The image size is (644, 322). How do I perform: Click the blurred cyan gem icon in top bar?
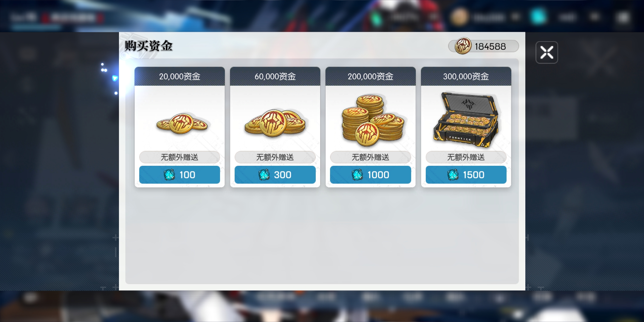[x=538, y=17]
